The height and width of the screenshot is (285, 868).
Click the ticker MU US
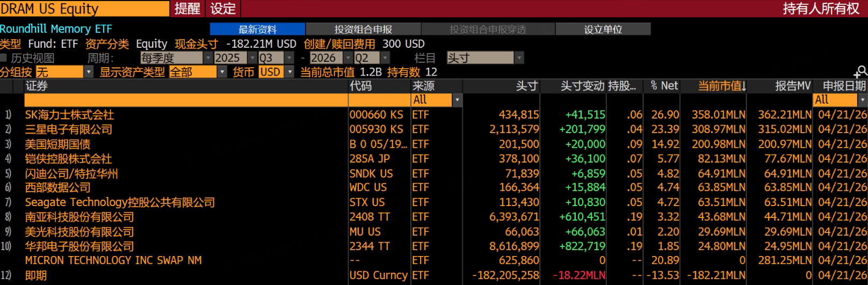click(x=365, y=232)
